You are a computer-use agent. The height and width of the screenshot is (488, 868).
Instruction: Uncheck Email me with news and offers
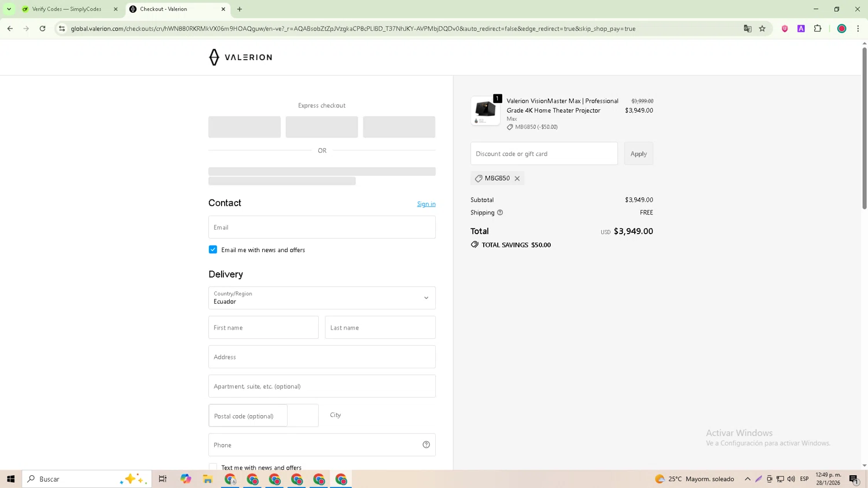pyautogui.click(x=213, y=250)
